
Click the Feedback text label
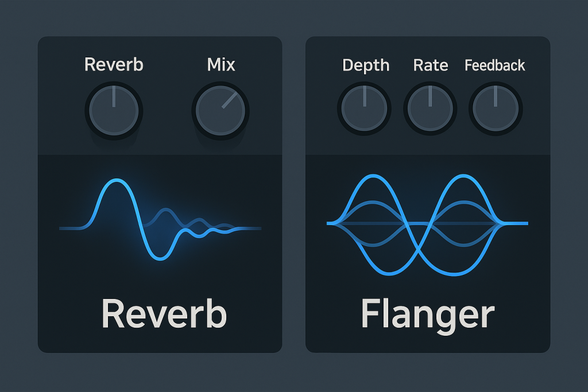pyautogui.click(x=495, y=65)
